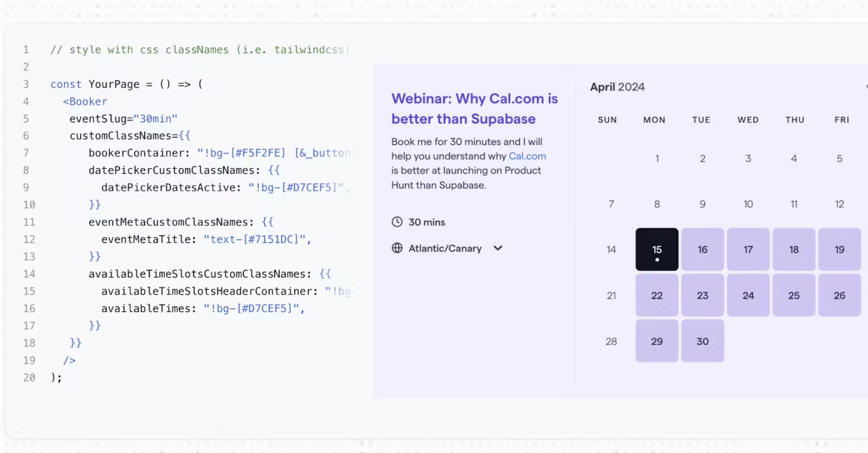868x453 pixels.
Task: Choose April 23 in date picker
Action: click(x=702, y=295)
